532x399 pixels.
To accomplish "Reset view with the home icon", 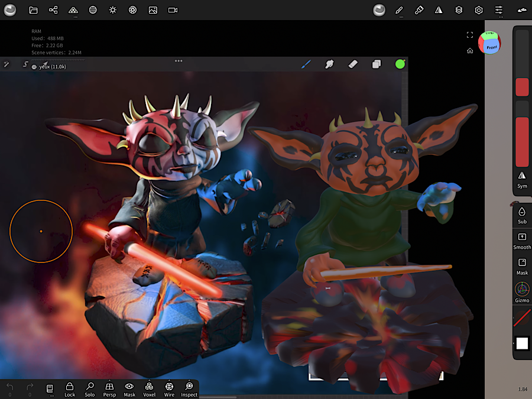I will point(470,51).
